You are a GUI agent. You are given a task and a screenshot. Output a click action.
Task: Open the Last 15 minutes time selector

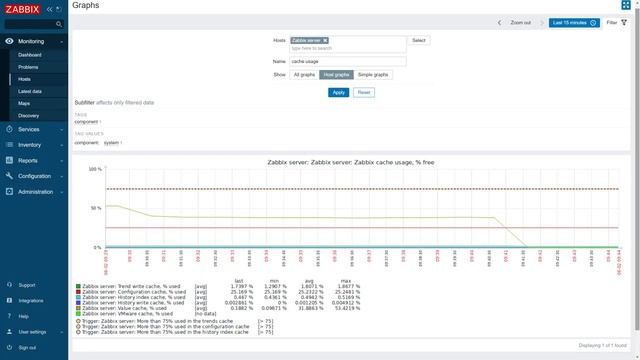tap(574, 23)
